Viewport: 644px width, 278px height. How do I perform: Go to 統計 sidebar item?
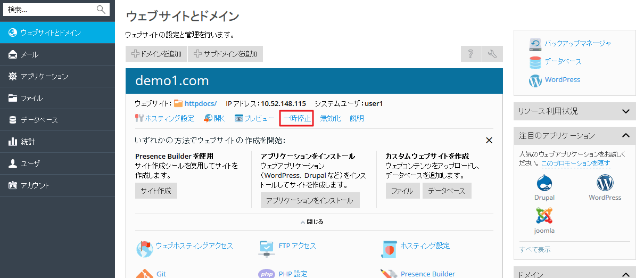point(28,142)
